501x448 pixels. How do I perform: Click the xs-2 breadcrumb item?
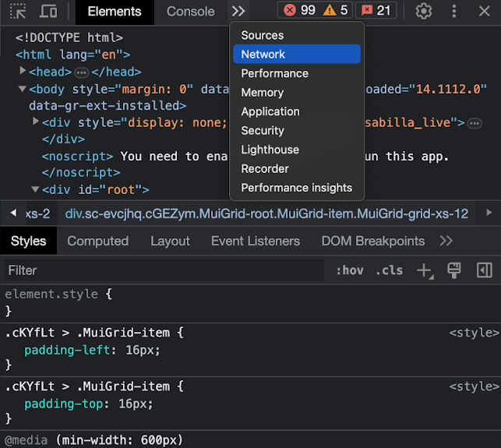coord(37,213)
